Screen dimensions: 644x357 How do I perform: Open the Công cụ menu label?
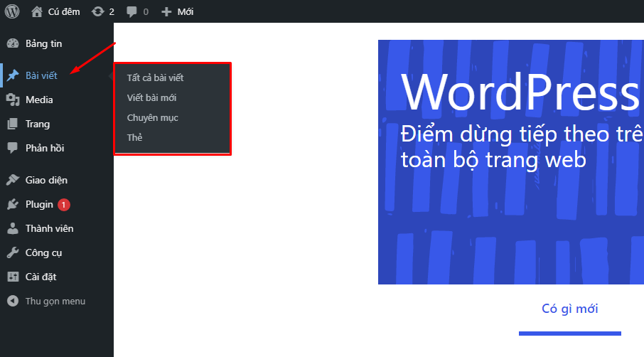[x=43, y=253]
